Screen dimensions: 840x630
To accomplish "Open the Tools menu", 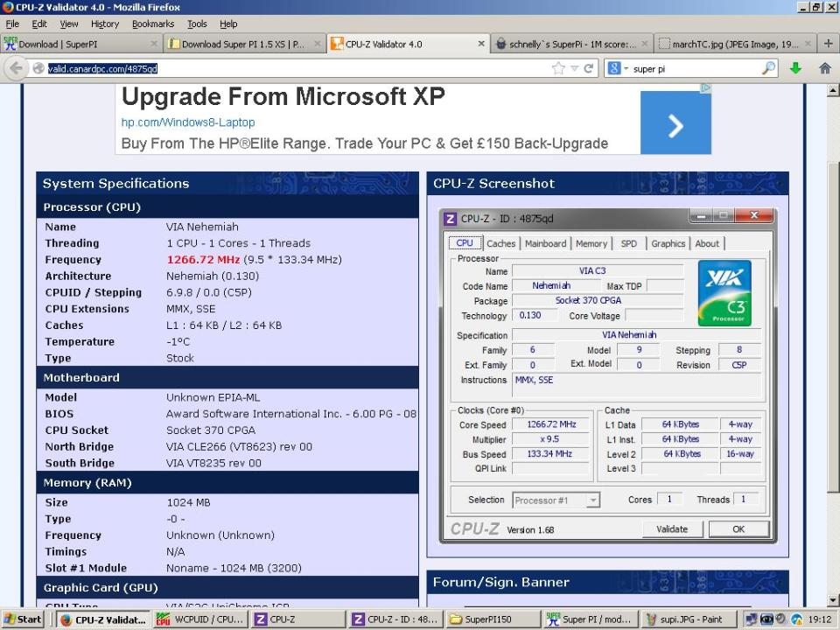I will (197, 24).
